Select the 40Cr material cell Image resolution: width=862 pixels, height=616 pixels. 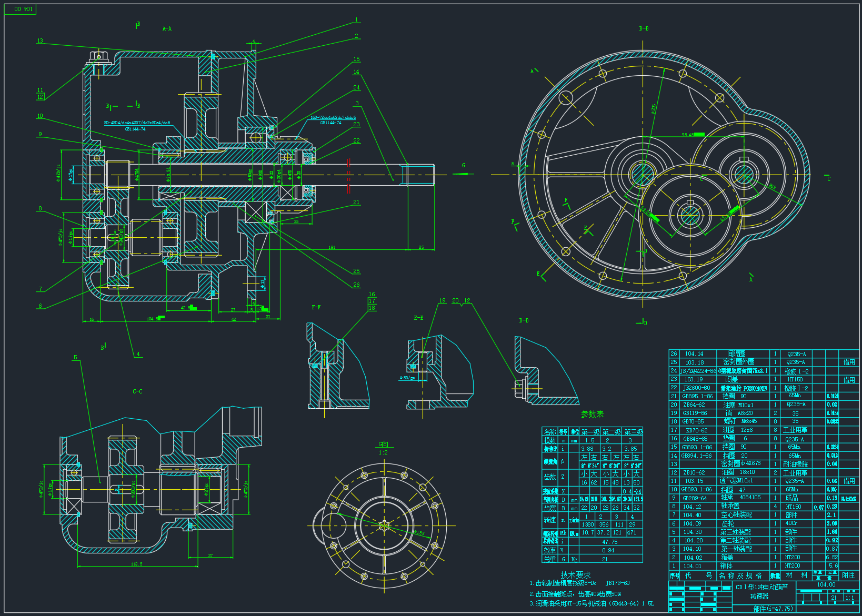point(791,523)
